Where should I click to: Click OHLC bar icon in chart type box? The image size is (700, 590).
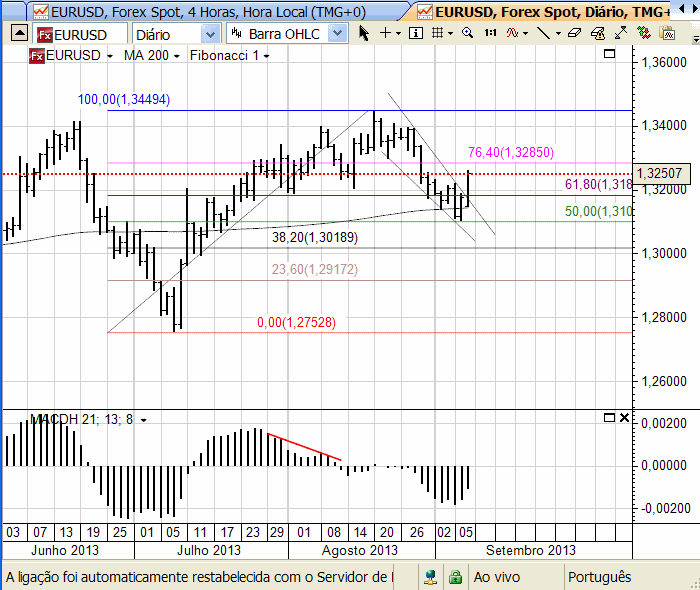point(237,33)
